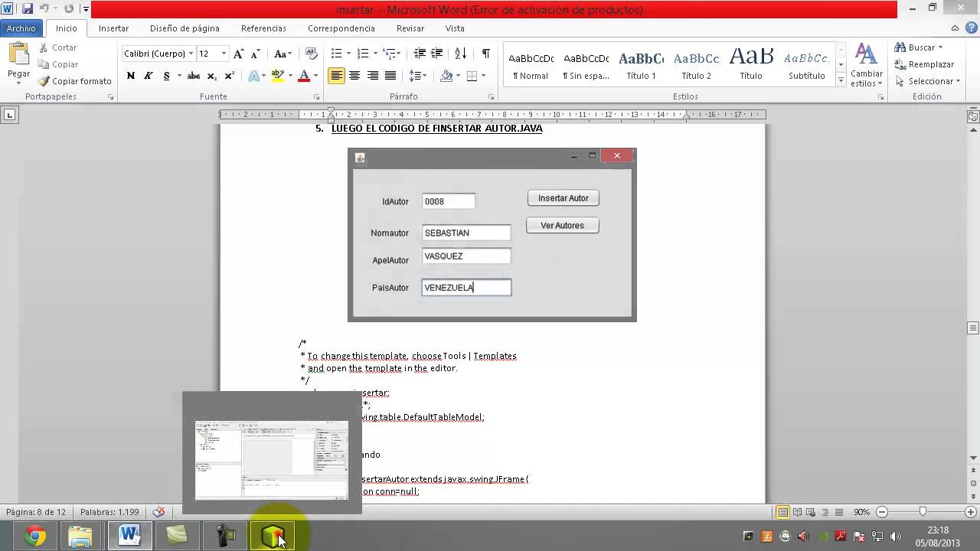Screen dimensions: 980x551
Task: Align text to the left
Action: [x=336, y=76]
